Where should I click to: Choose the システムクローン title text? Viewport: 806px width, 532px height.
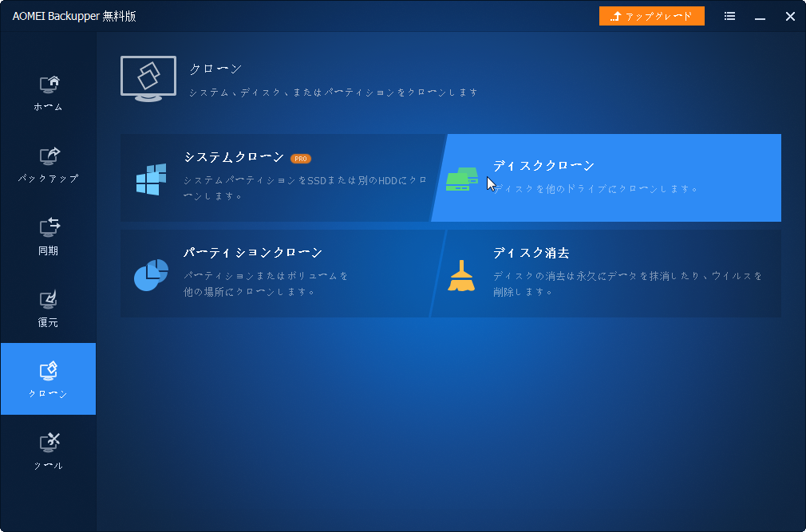tap(234, 157)
